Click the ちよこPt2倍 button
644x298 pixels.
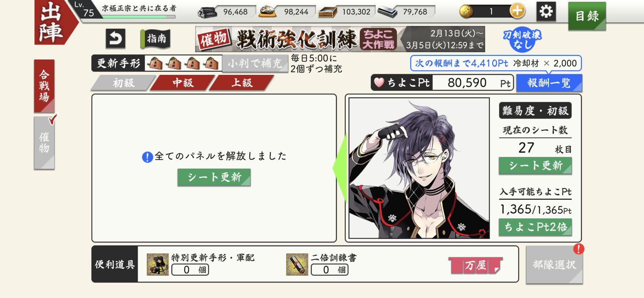point(535,227)
